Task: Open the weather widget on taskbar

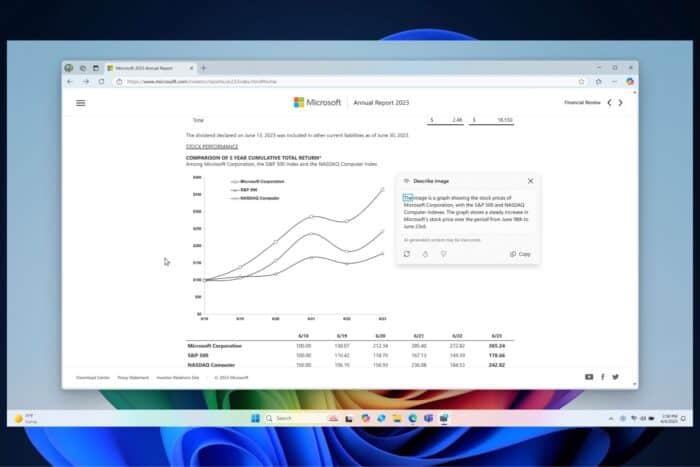Action: 25,418
